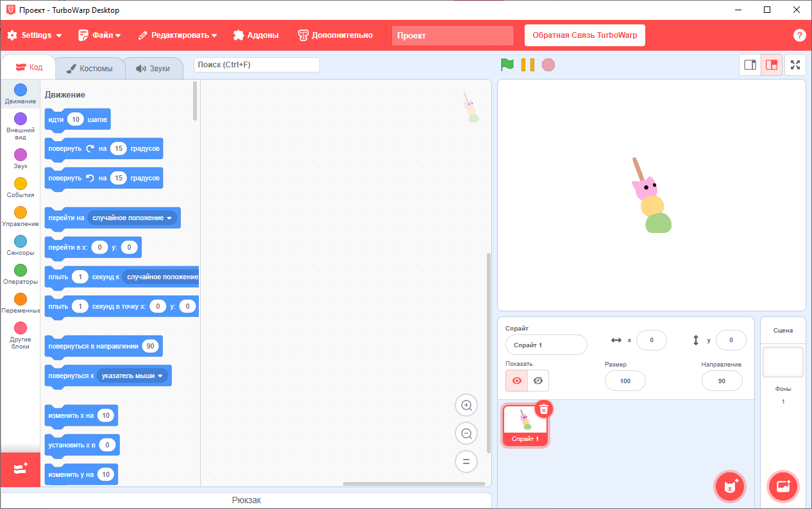Show the sprite with the eye toggle
Viewport: 812px width, 509px height.
[x=516, y=381]
